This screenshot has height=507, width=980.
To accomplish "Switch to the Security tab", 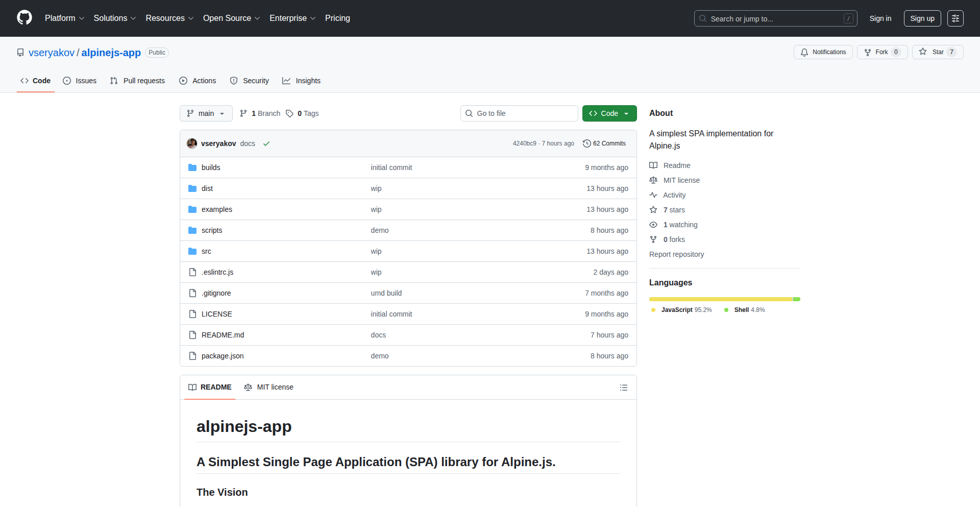I will tap(250, 81).
